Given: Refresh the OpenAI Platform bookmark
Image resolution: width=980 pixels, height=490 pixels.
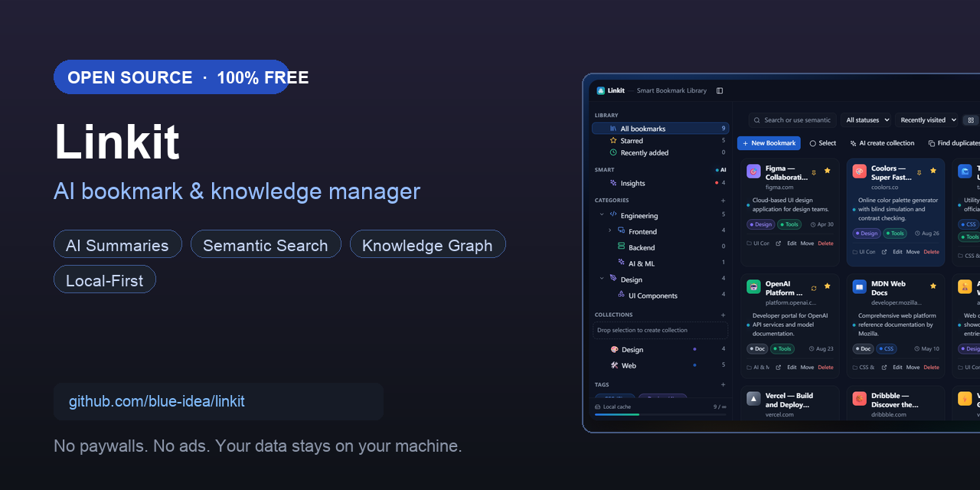Looking at the screenshot, I should tap(814, 288).
